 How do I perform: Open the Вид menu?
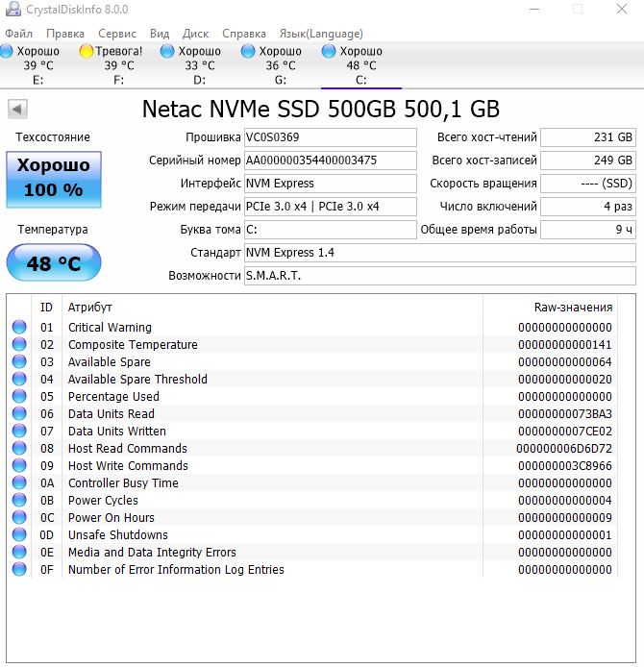[x=160, y=34]
